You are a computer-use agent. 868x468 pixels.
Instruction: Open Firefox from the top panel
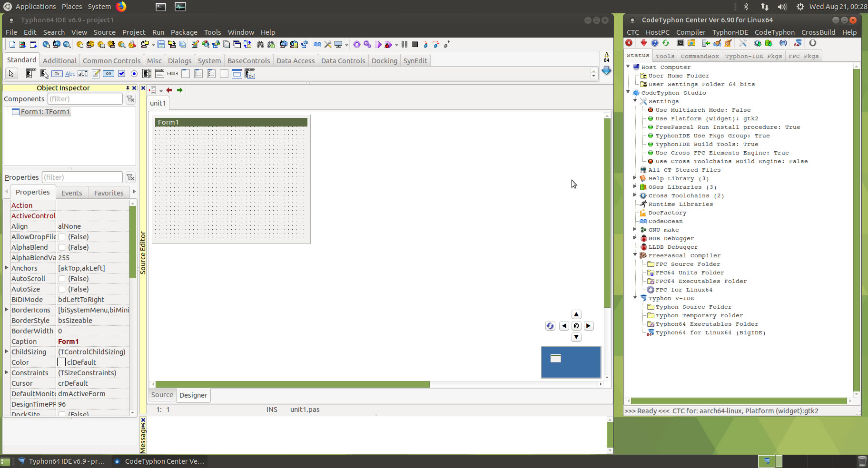click(121, 6)
